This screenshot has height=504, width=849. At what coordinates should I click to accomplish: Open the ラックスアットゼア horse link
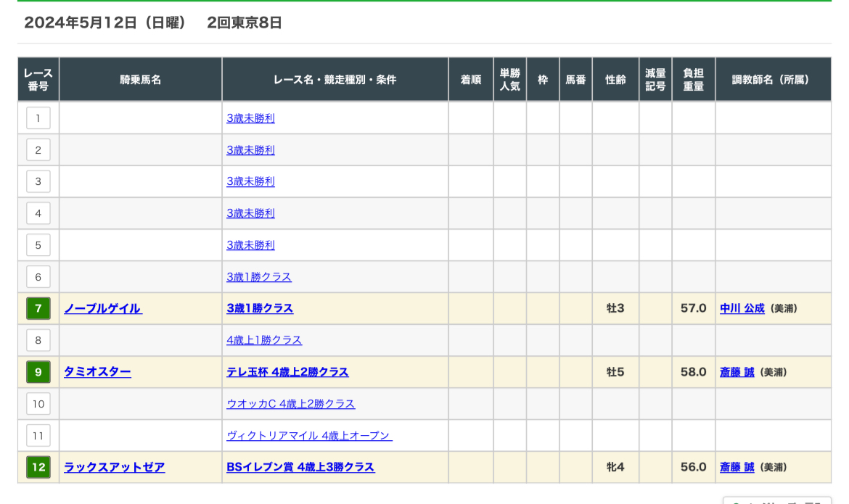(114, 467)
